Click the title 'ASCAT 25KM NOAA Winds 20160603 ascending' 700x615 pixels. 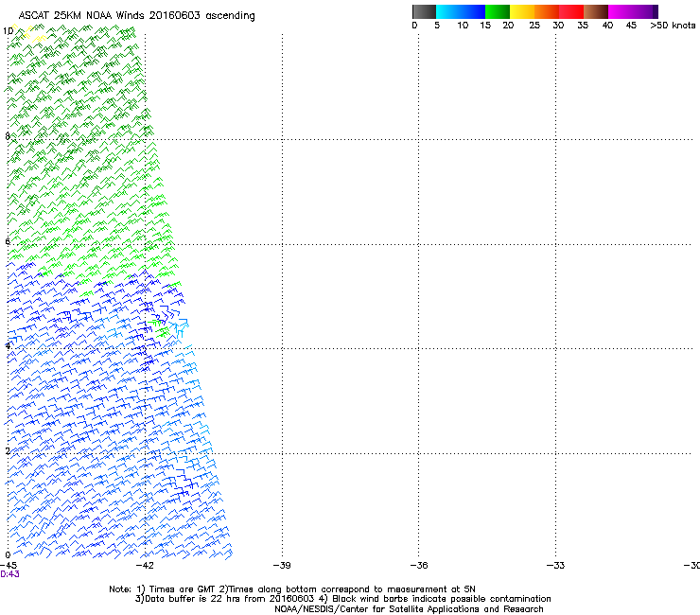click(x=136, y=16)
